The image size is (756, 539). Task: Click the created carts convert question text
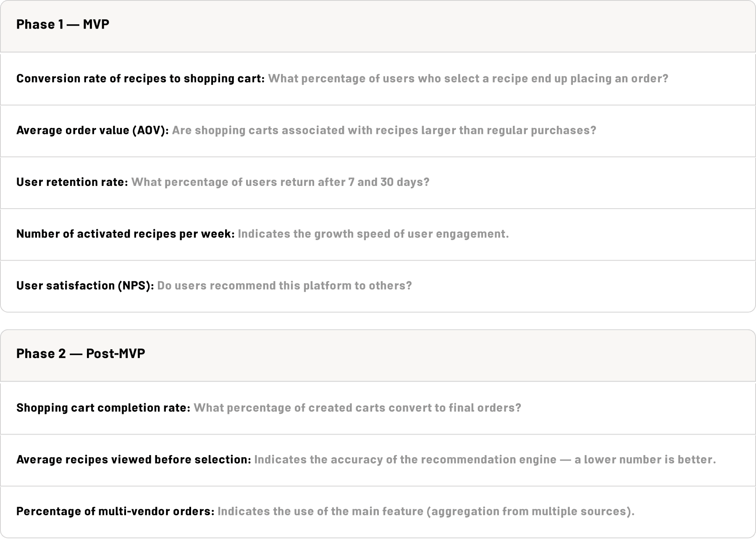coord(357,408)
